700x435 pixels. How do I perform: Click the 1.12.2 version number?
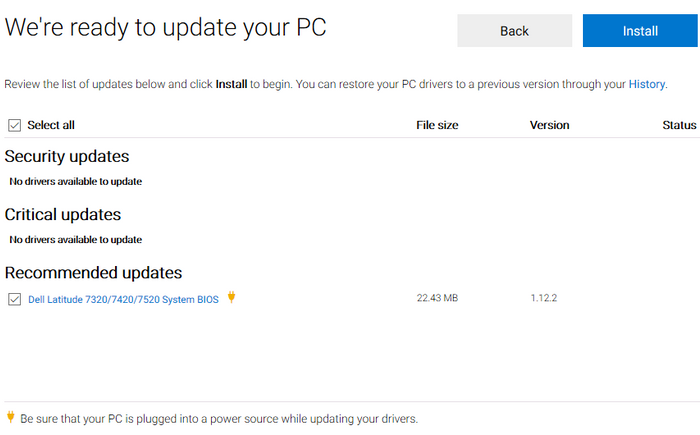pyautogui.click(x=544, y=299)
